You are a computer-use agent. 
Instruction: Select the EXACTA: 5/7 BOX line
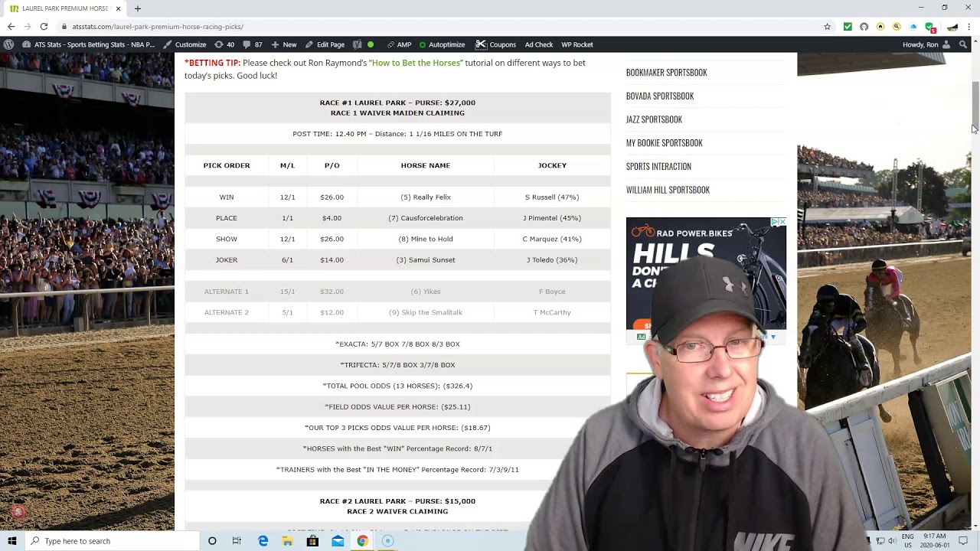[397, 344]
